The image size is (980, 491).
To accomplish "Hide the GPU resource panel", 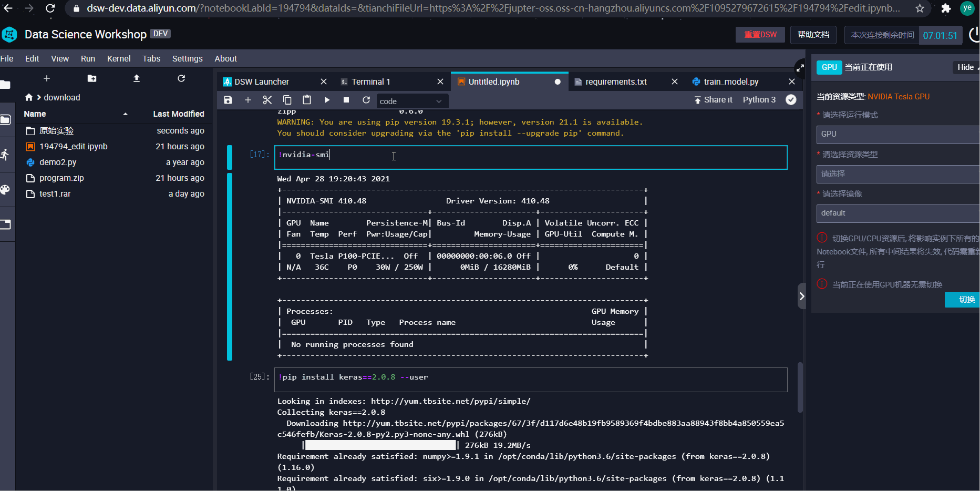I will pyautogui.click(x=966, y=67).
